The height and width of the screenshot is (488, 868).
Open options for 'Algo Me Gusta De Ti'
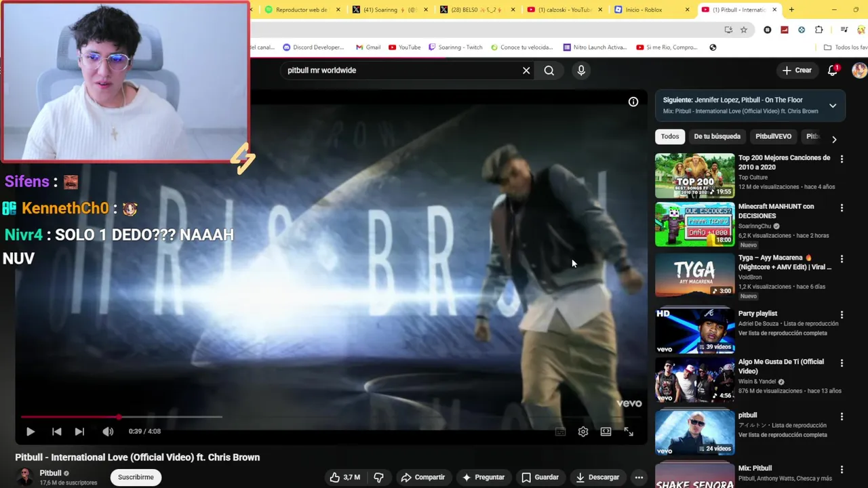pyautogui.click(x=842, y=363)
